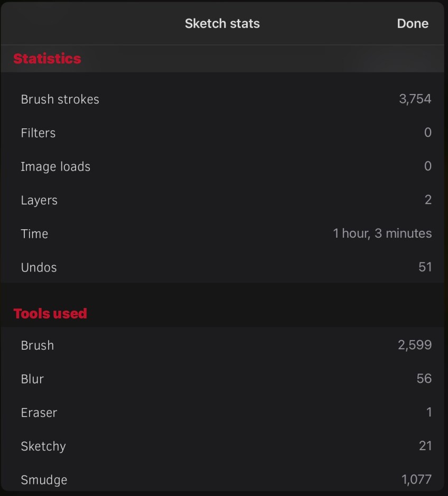
Task: Click the 2,599 brush count value
Action: tap(415, 345)
